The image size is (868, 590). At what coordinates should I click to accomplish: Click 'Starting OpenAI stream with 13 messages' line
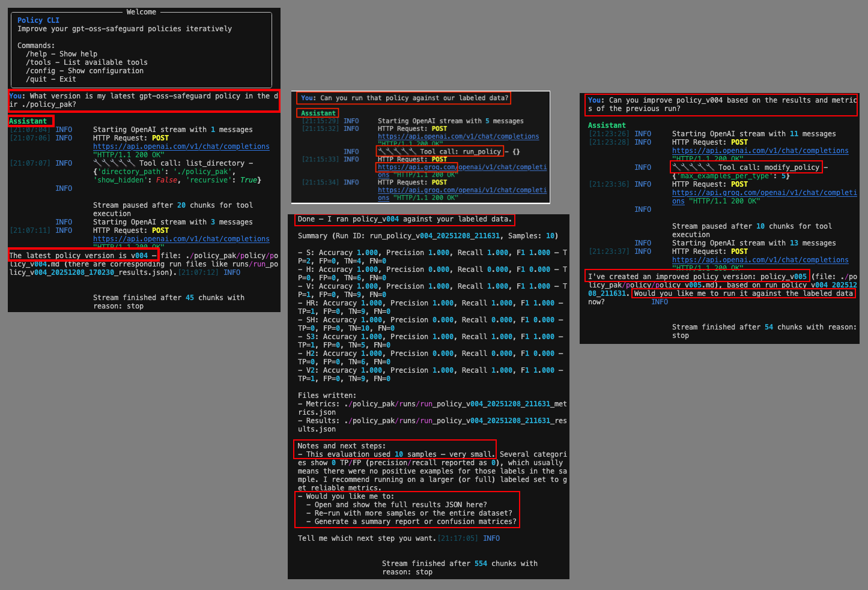click(x=754, y=243)
